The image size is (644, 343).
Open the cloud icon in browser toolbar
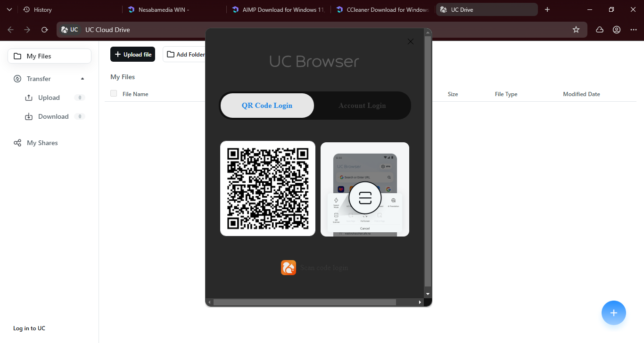click(x=600, y=30)
